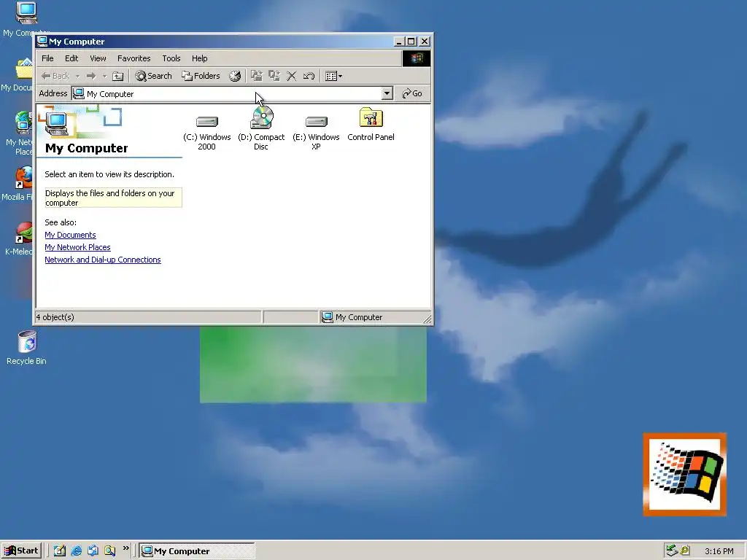Toggle the Folders pane
Viewport: 747px width, 560px height.
[x=201, y=76]
